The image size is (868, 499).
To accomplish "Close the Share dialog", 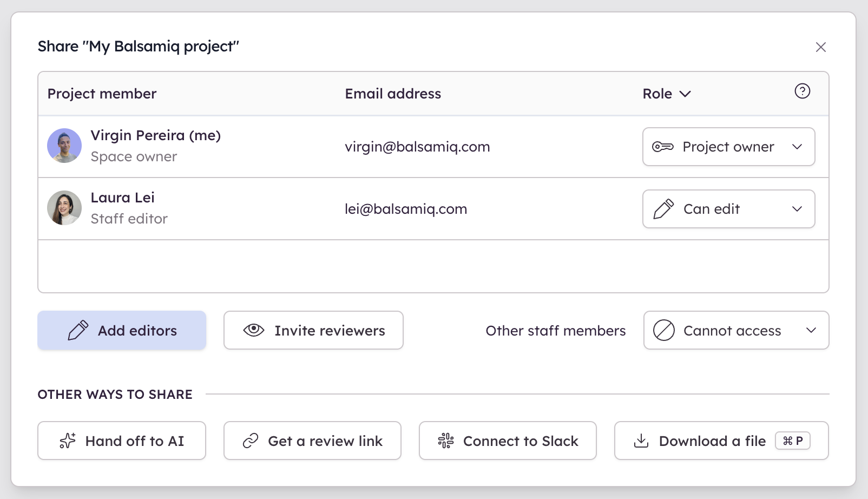I will [820, 47].
